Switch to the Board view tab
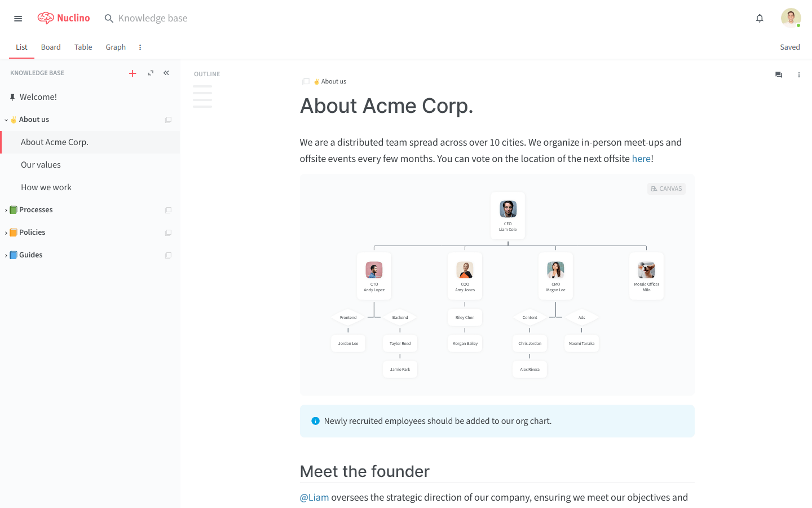This screenshot has height=508, width=812. pos(51,47)
